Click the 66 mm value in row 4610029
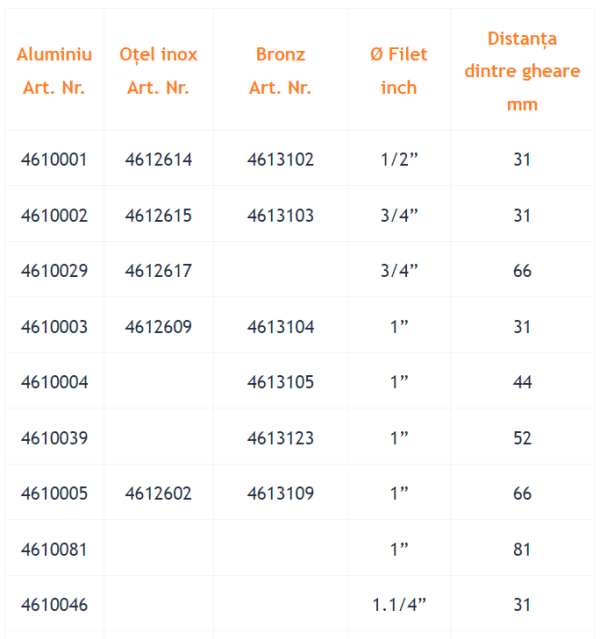Screen dimensions: 600x639 [x=522, y=271]
